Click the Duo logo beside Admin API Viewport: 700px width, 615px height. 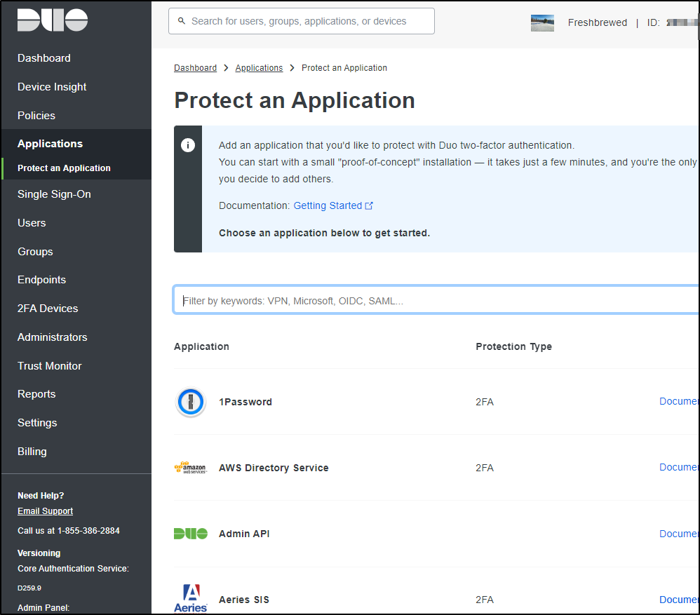pos(191,534)
